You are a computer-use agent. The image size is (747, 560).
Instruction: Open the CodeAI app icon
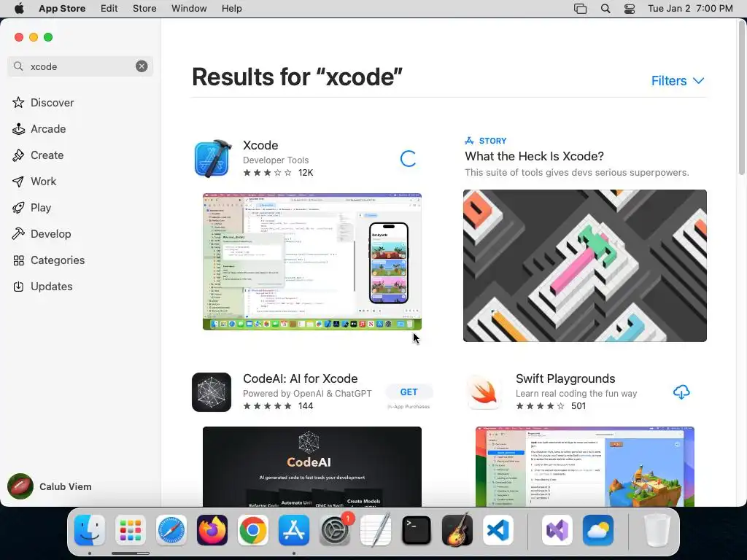(212, 392)
